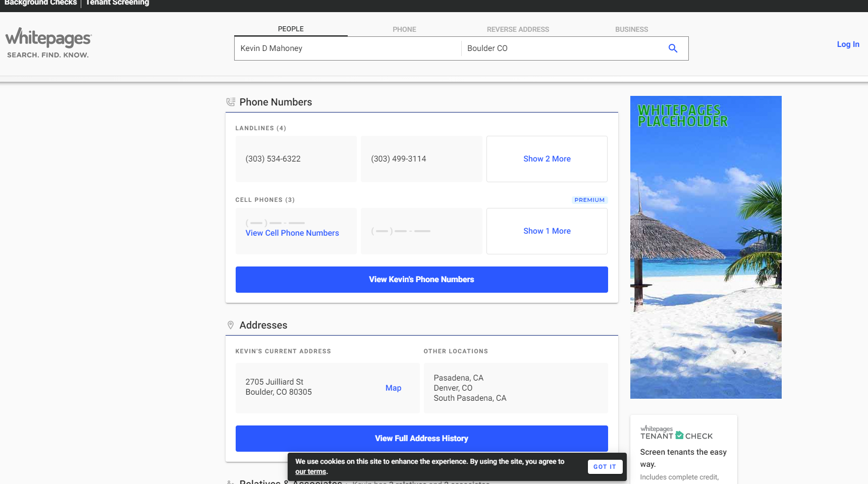Open the Reverse Address tab
Image resolution: width=868 pixels, height=484 pixels.
tap(518, 29)
